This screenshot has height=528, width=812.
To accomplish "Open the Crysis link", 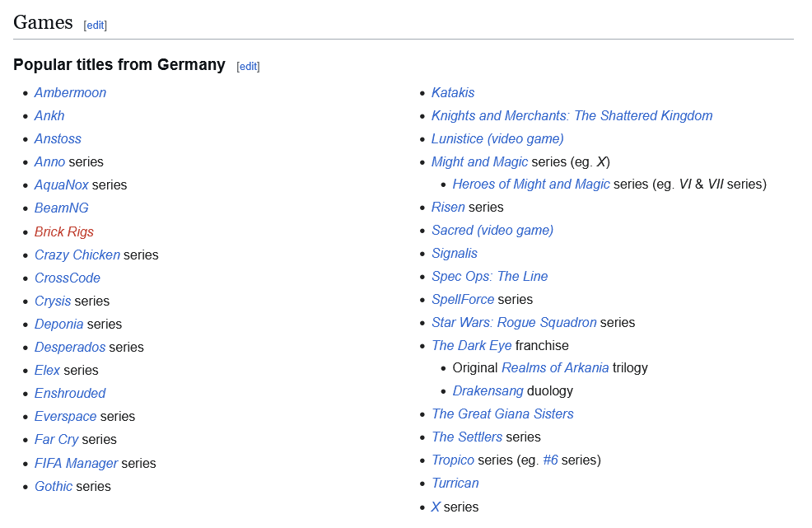I will click(x=53, y=301).
